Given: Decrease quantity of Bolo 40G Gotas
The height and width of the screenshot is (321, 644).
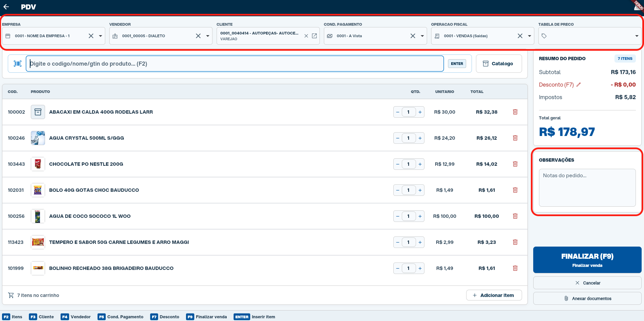Looking at the screenshot, I should coord(398,190).
